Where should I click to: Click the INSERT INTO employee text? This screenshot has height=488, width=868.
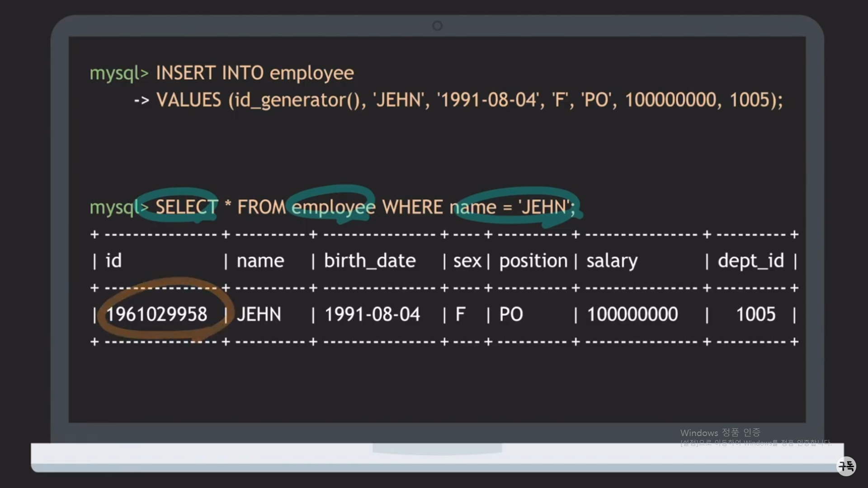[x=255, y=73]
